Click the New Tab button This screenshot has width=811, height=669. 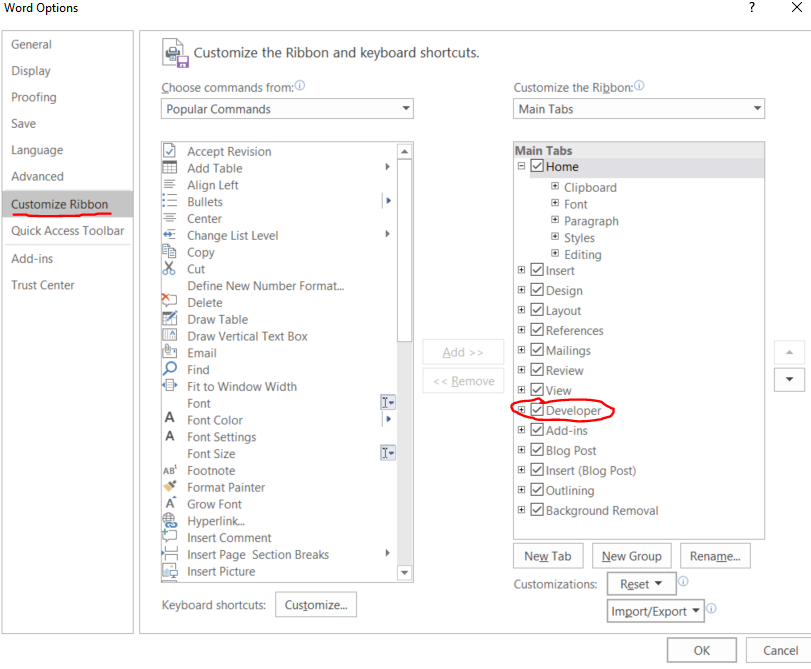pyautogui.click(x=548, y=556)
